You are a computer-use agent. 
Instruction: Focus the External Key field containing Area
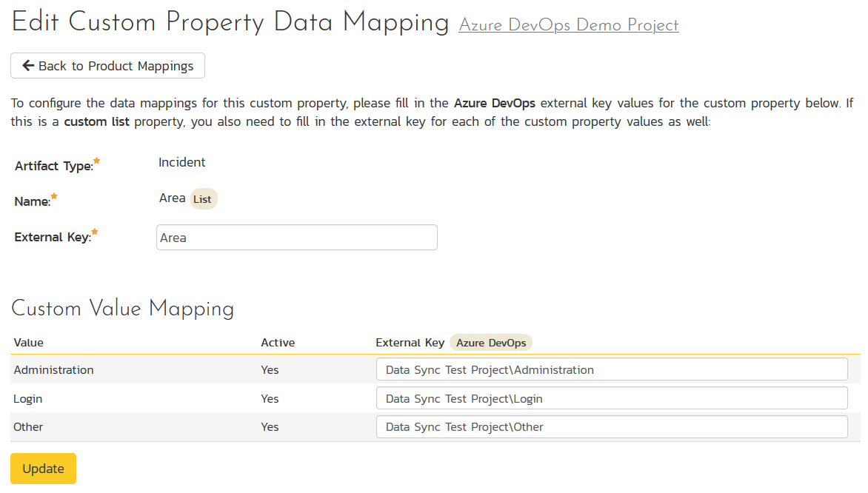tap(296, 238)
